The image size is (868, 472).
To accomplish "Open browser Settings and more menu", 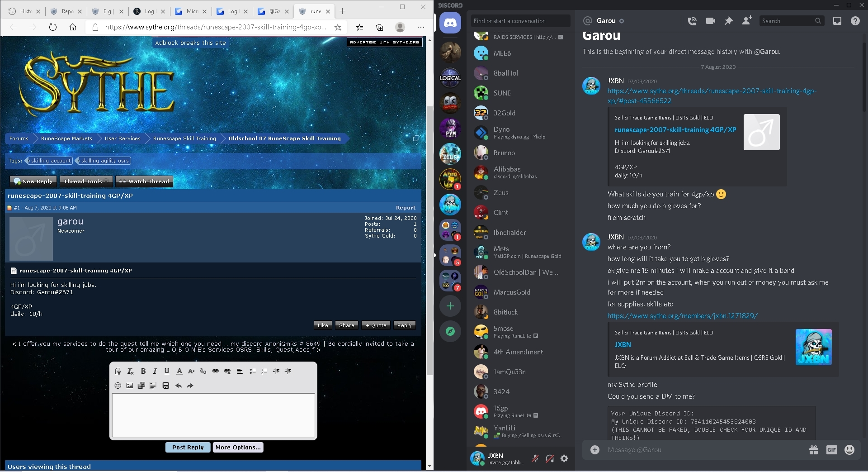I will point(421,27).
